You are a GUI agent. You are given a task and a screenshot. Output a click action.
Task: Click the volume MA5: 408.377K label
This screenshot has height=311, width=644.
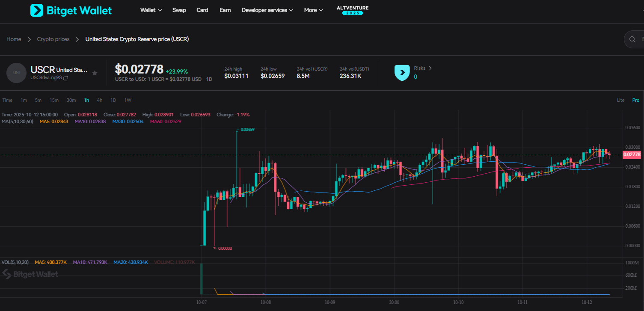tap(51, 262)
